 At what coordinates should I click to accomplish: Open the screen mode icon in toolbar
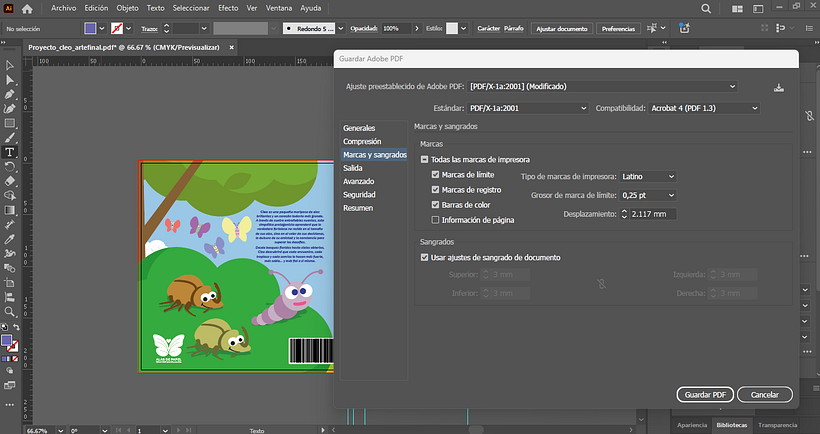[x=9, y=385]
